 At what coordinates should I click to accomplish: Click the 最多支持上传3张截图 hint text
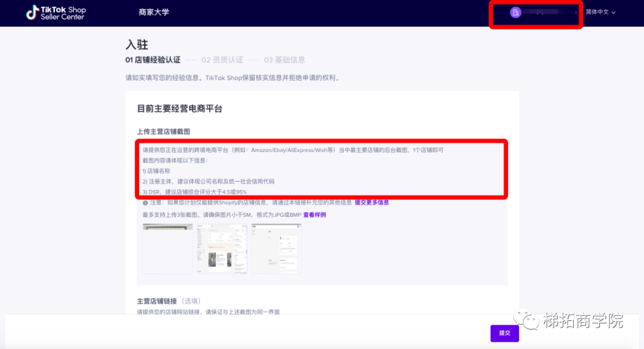222,215
